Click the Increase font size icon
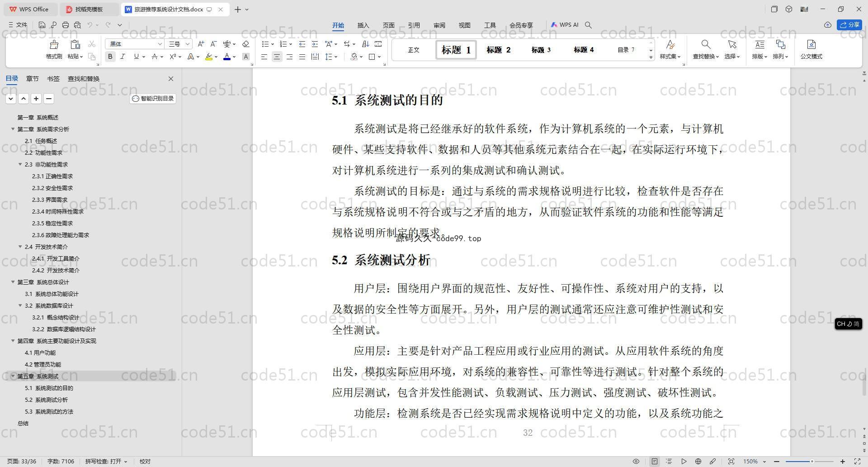Image resolution: width=868 pixels, height=467 pixels. [x=201, y=44]
